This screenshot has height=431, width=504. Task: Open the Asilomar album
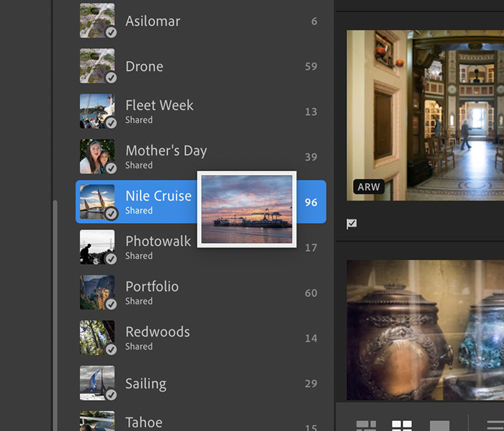(201, 21)
